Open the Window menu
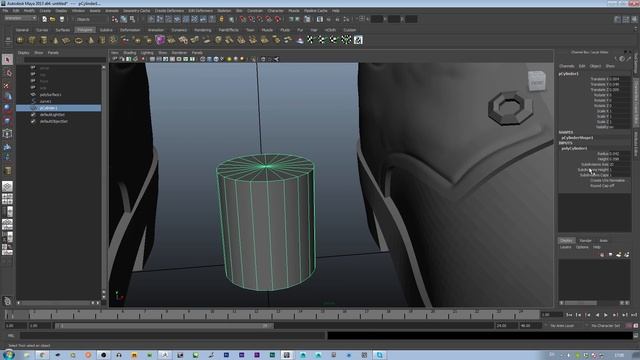640x360 pixels. tap(78, 11)
